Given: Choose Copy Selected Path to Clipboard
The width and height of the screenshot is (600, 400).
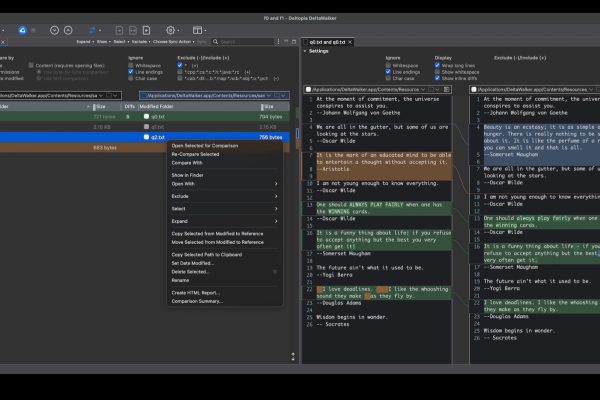Looking at the screenshot, I should point(207,255).
